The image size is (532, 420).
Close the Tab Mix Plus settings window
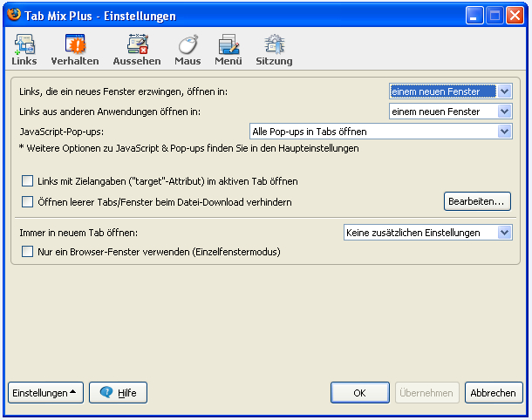[x=515, y=16]
